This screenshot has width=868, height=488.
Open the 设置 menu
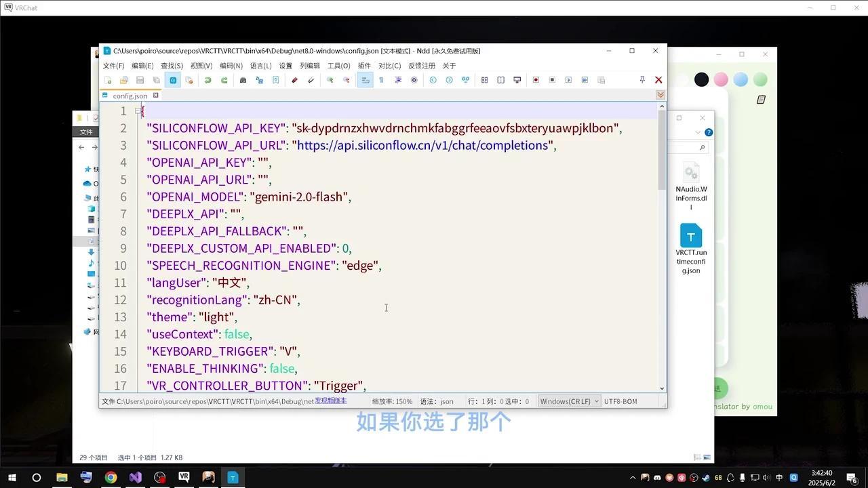(x=285, y=66)
